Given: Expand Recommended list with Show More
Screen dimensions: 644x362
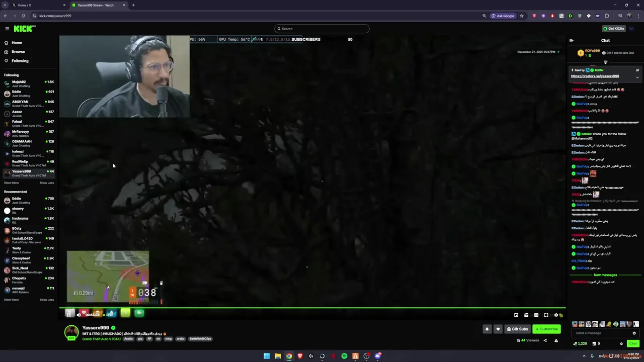Looking at the screenshot, I should click(x=11, y=300).
